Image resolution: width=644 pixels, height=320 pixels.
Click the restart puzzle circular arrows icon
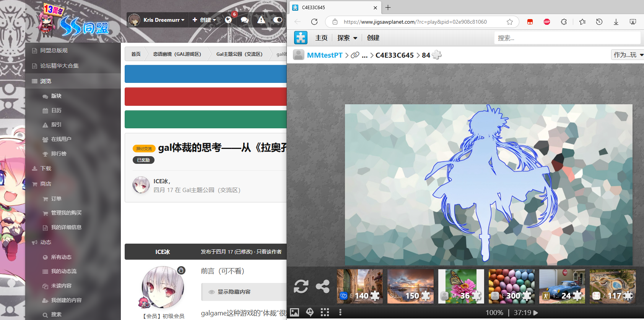coord(301,286)
